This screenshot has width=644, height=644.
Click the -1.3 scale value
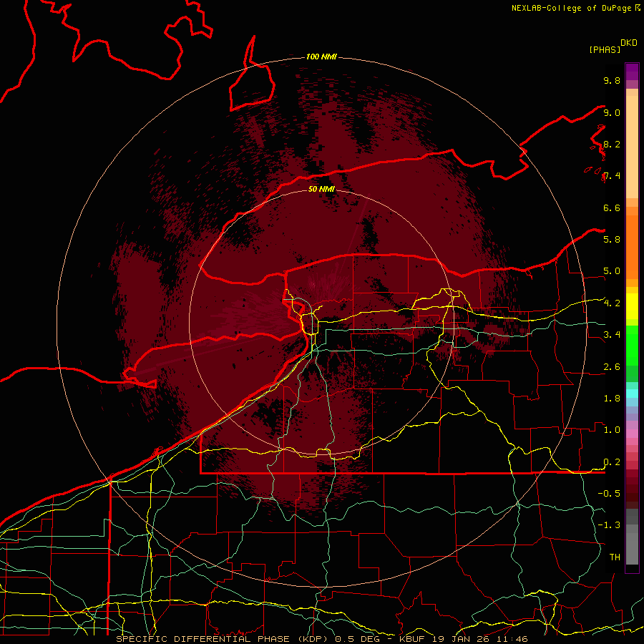pos(609,525)
